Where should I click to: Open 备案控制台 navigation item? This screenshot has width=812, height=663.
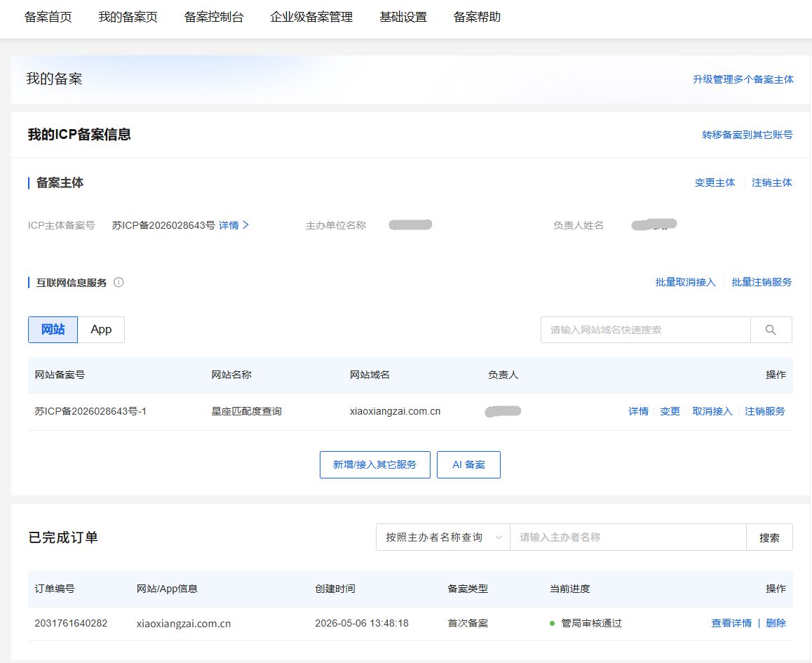[x=214, y=17]
